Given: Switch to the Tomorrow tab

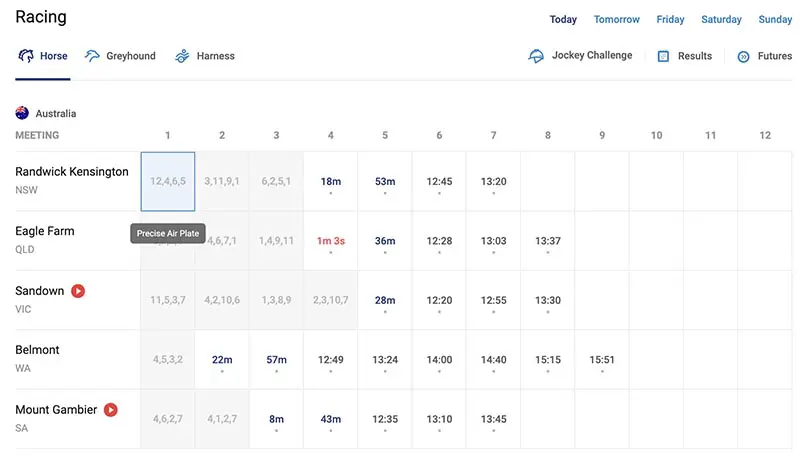Looking at the screenshot, I should 616,20.
